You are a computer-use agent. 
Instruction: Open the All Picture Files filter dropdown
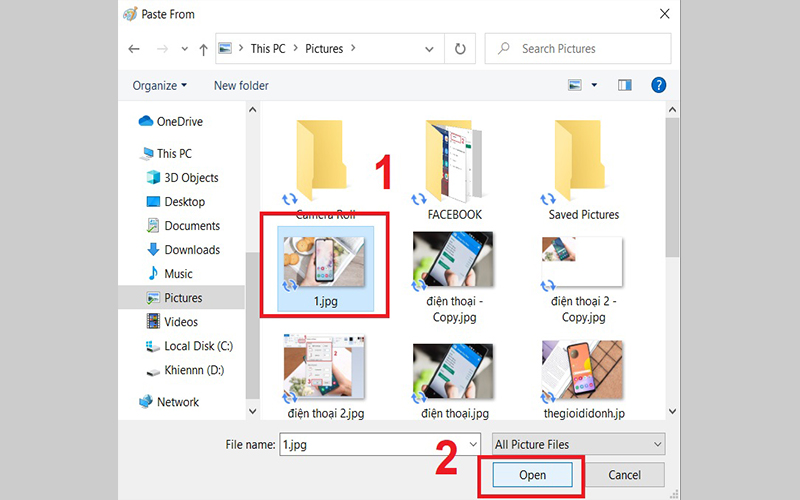point(579,444)
